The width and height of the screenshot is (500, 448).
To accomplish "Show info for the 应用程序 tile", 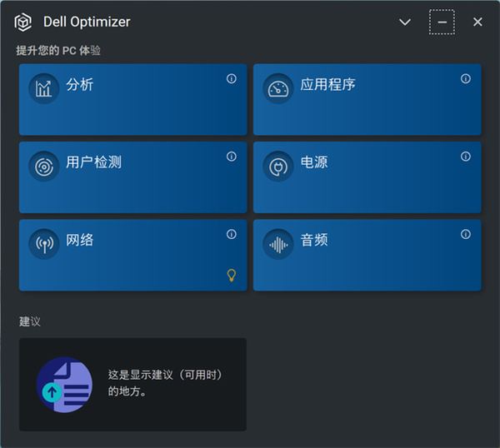I will click(466, 79).
